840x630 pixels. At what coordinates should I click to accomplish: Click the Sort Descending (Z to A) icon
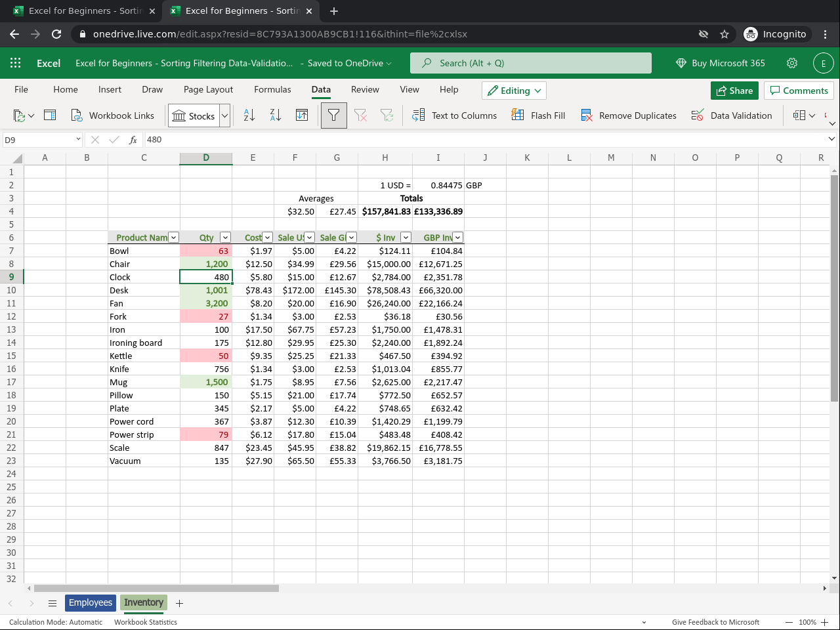[276, 115]
